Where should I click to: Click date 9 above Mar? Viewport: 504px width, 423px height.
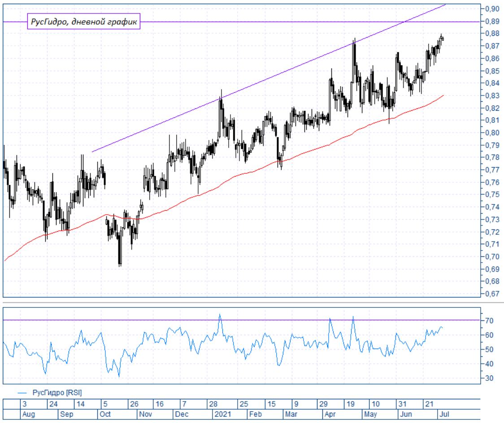coord(296,404)
